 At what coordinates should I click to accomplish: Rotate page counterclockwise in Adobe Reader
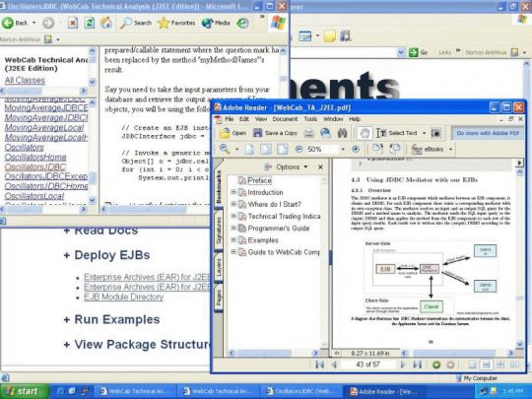395,149
